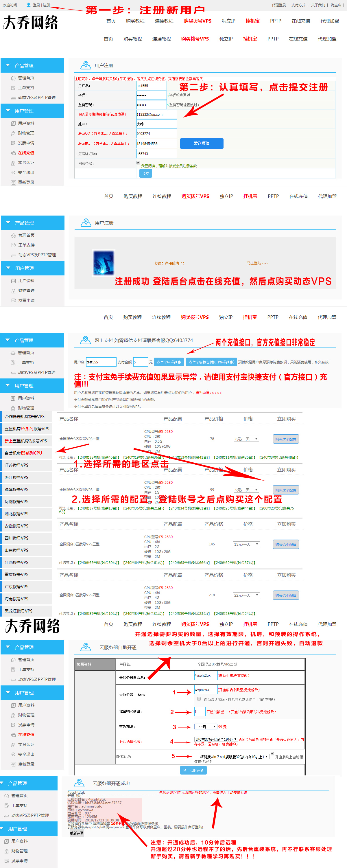Click 发票申请 icon in sidebar beside 云服务器开通成功

[x=7, y=860]
